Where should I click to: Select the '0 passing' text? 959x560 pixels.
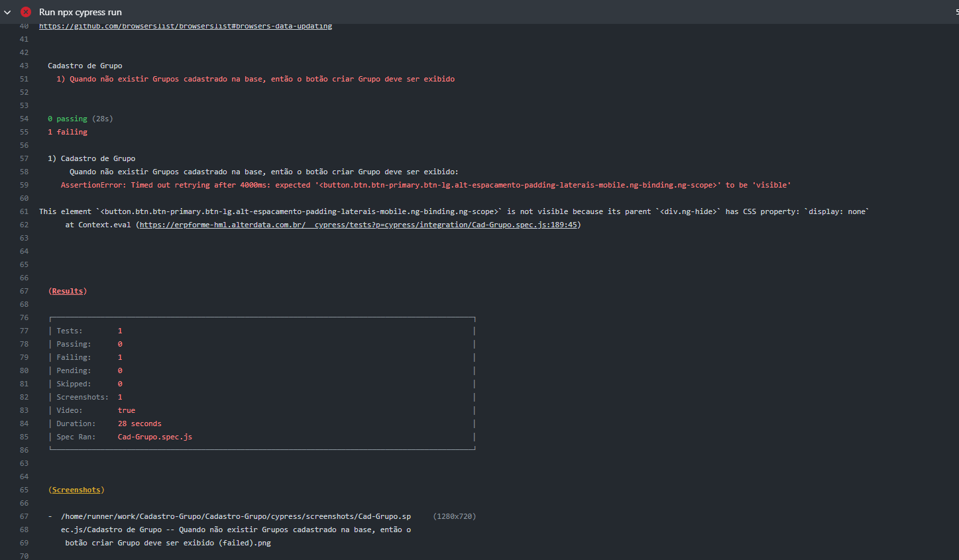[68, 119]
